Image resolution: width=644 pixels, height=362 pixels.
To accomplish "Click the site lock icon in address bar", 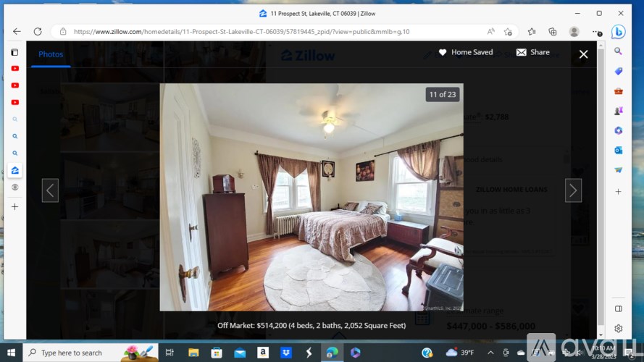I will coord(63,32).
